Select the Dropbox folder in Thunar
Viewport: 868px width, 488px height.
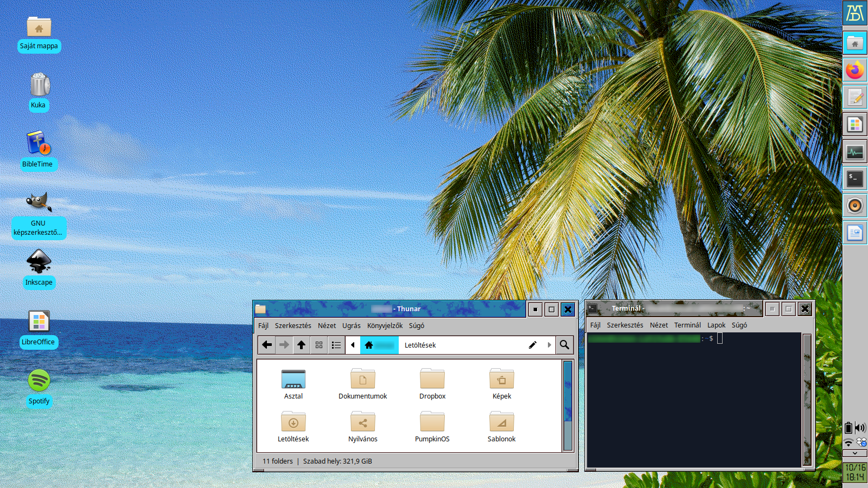coord(432,384)
